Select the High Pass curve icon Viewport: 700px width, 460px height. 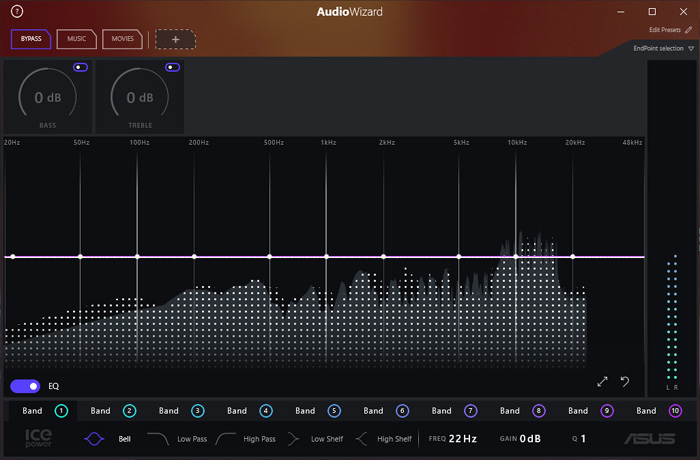225,439
